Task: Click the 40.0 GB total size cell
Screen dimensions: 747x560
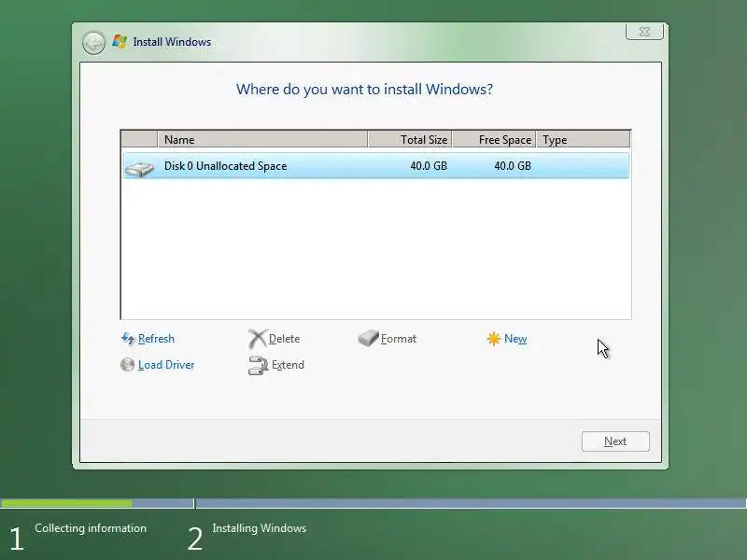Action: 429,166
